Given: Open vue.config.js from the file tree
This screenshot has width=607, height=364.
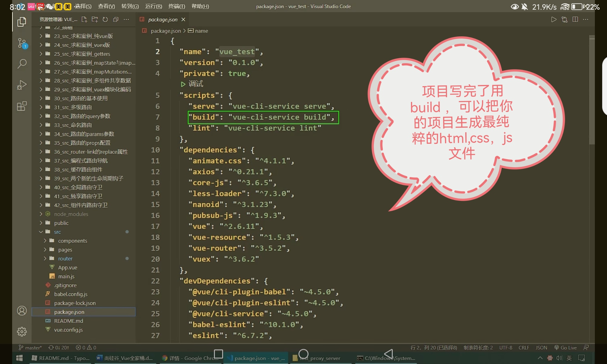Looking at the screenshot, I should 68,330.
